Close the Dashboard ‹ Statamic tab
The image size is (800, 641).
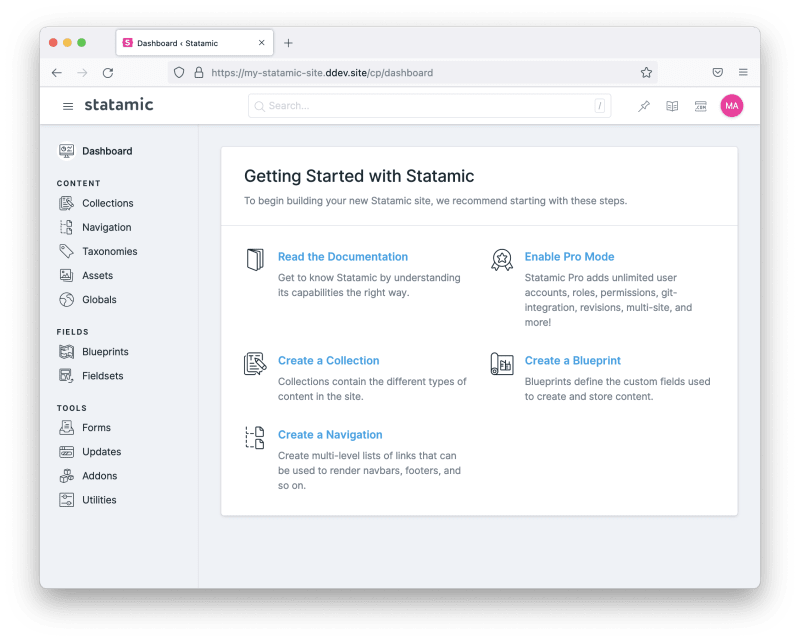tap(262, 43)
